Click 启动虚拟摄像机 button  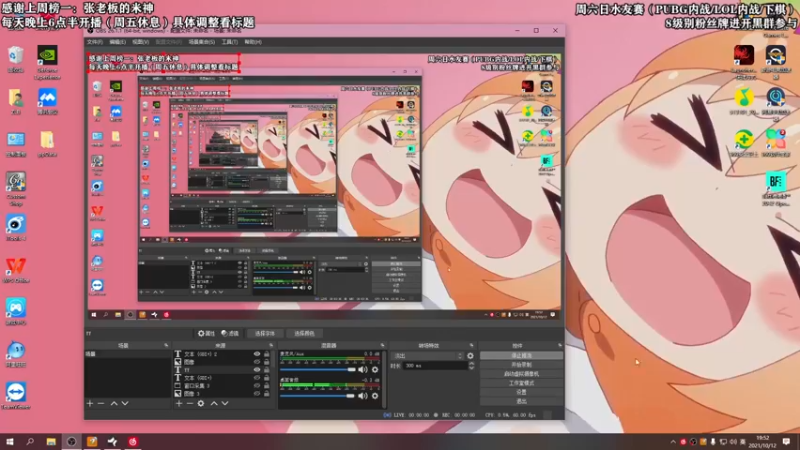(x=521, y=374)
